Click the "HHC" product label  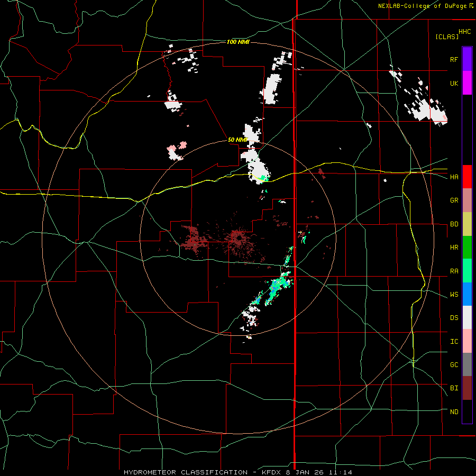pyautogui.click(x=465, y=32)
